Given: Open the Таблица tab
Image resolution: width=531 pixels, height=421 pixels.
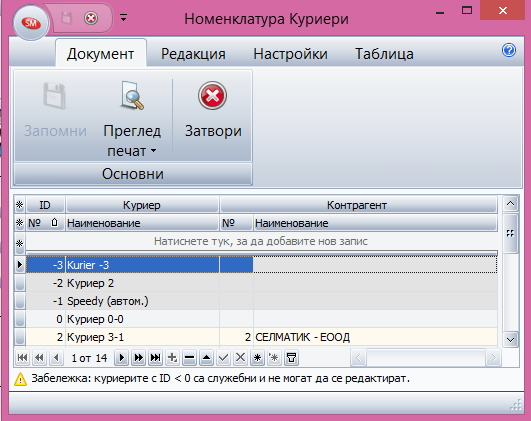Looking at the screenshot, I should pos(384,54).
